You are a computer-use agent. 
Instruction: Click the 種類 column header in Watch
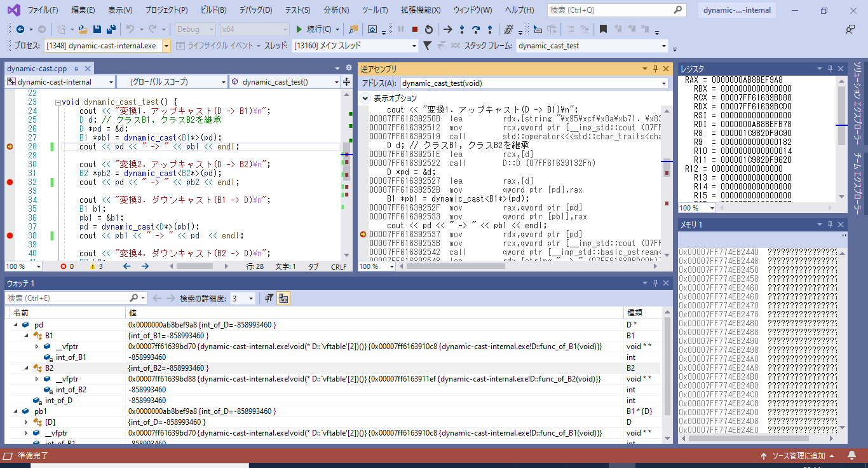pyautogui.click(x=634, y=313)
